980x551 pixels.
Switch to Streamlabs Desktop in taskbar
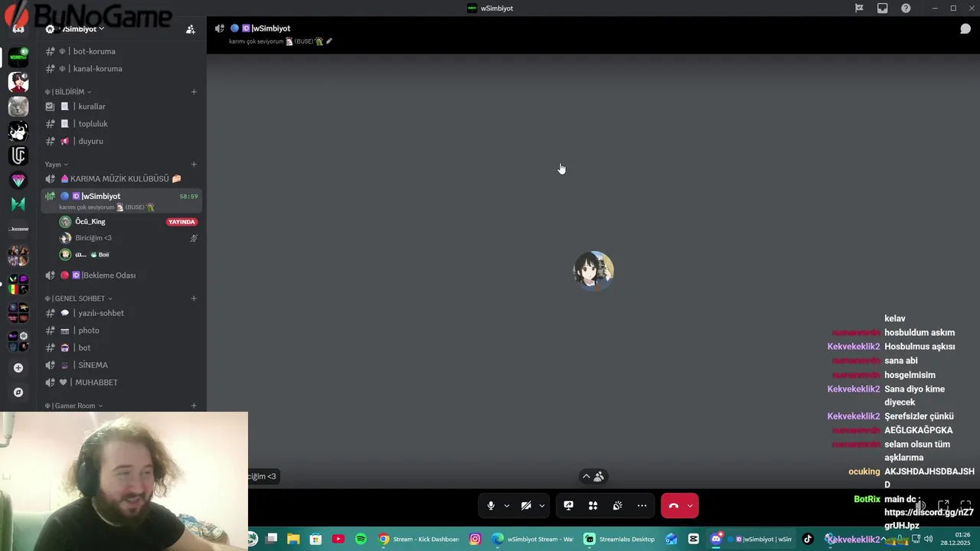(620, 540)
